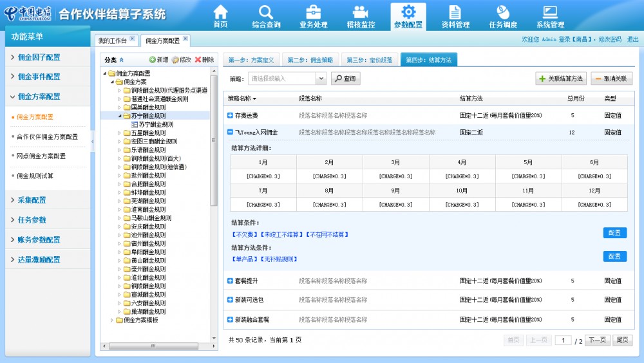Click the 新增 add icon in tree toolbar
The height and width of the screenshot is (363, 644).
tap(152, 60)
